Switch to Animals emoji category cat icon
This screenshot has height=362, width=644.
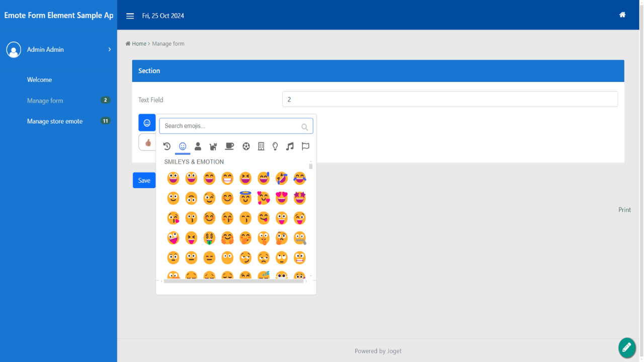point(213,146)
